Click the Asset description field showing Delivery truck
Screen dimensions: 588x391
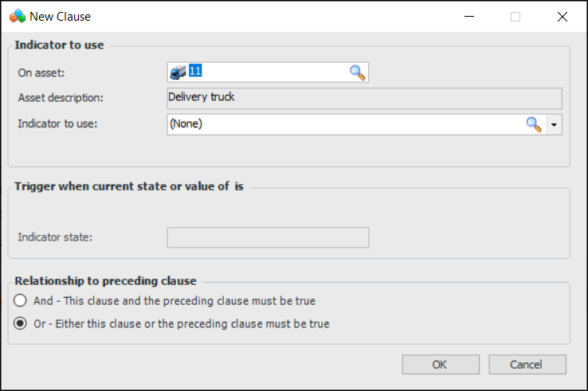(364, 98)
